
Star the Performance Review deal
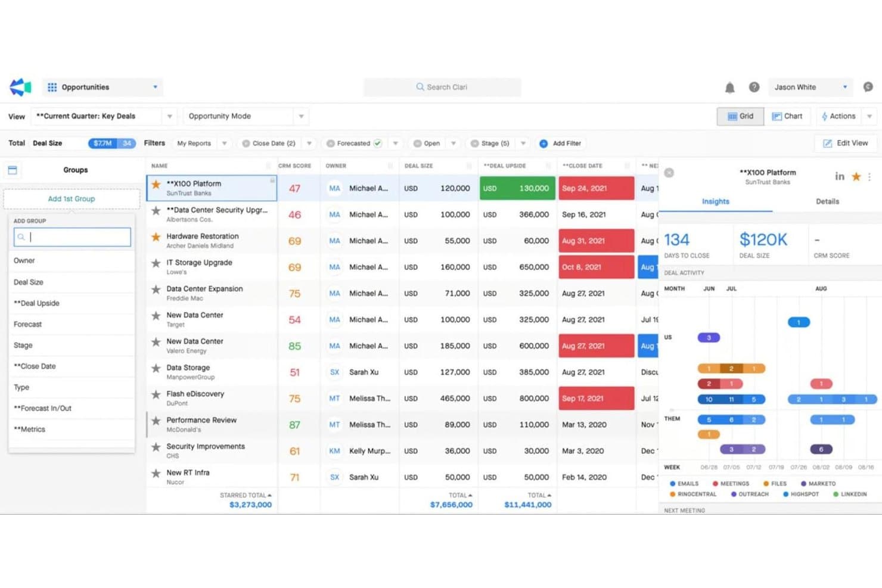[x=156, y=421]
